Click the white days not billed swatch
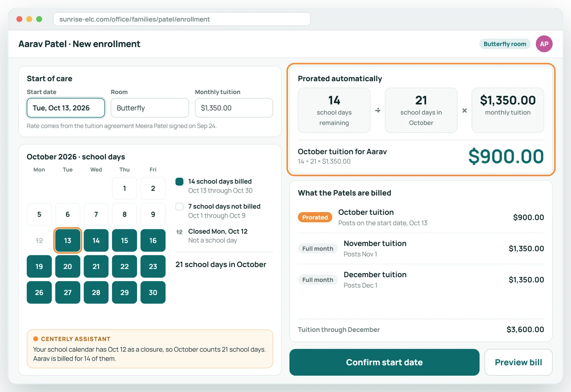 (179, 207)
